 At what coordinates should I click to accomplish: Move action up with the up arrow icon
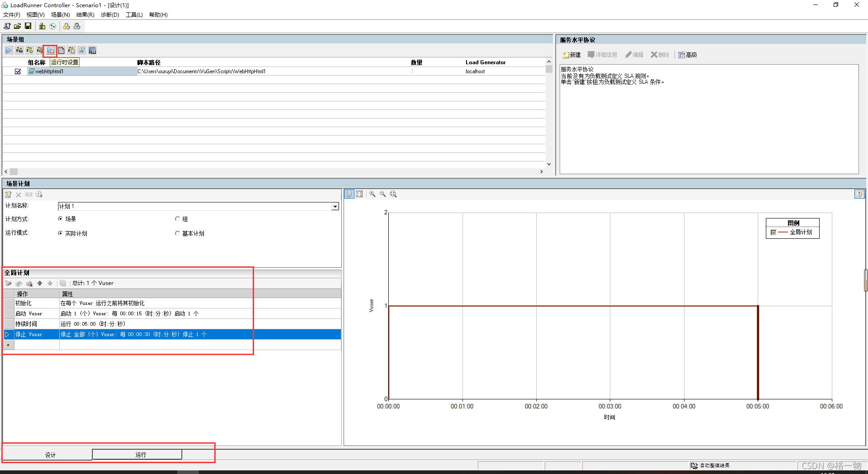pyautogui.click(x=40, y=283)
